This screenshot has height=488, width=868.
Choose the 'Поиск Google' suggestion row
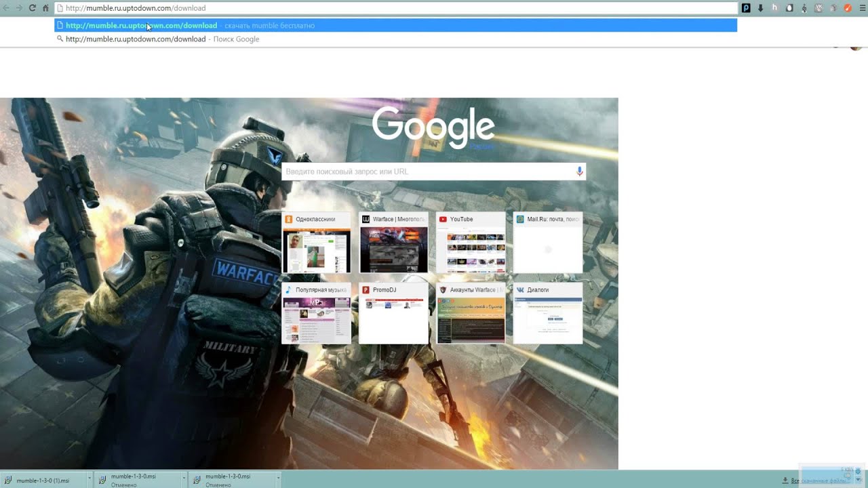[395, 39]
